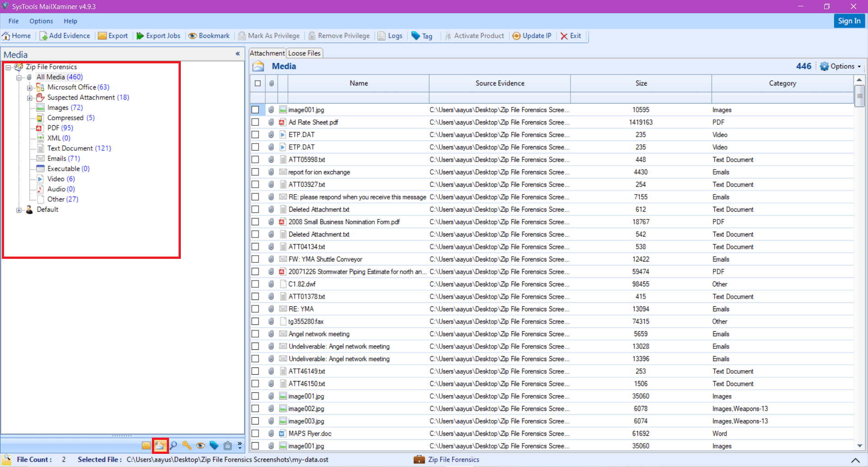Open the Bookmark tool
The width and height of the screenshot is (868, 467).
[208, 36]
